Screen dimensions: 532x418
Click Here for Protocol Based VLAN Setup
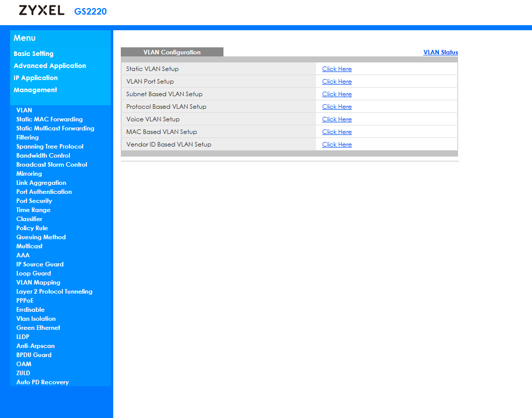(337, 107)
